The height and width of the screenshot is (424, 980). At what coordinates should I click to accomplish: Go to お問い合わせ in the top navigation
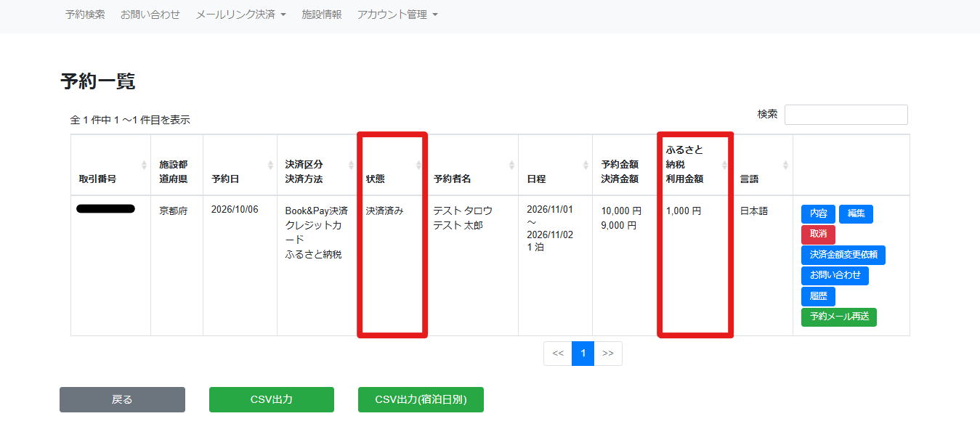pos(150,15)
